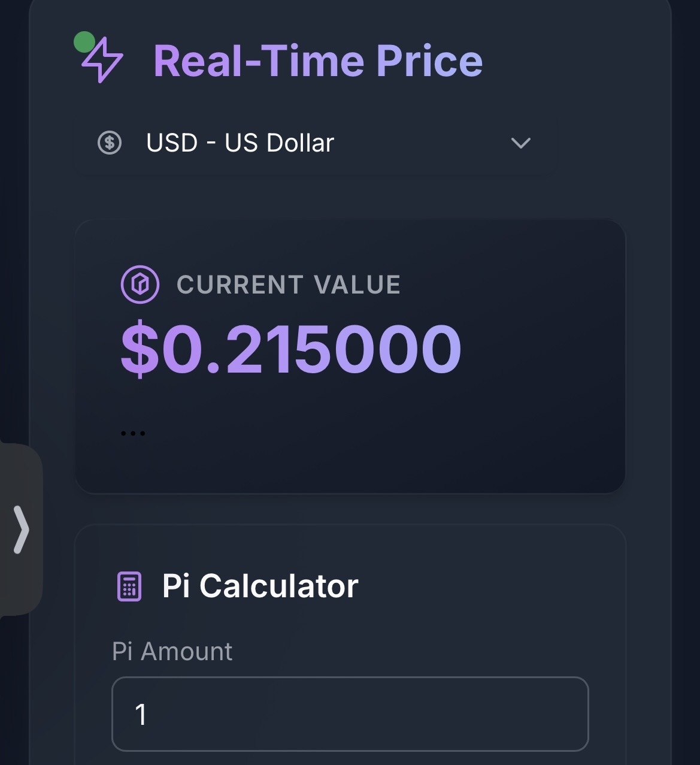Click the chevron-down arrow in the currency selector
Image resolution: width=700 pixels, height=765 pixels.
pos(521,143)
